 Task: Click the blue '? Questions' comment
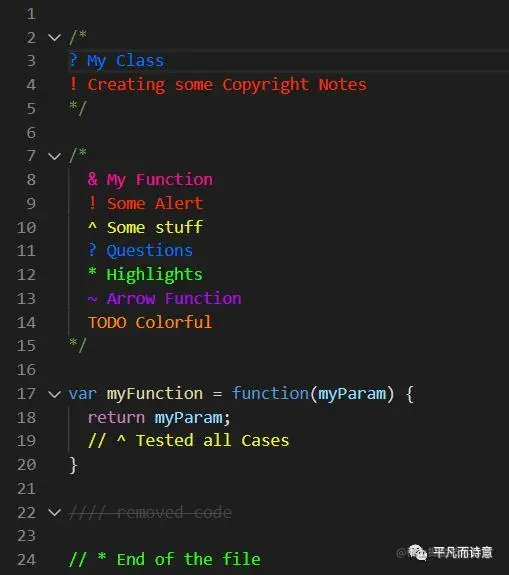point(140,251)
